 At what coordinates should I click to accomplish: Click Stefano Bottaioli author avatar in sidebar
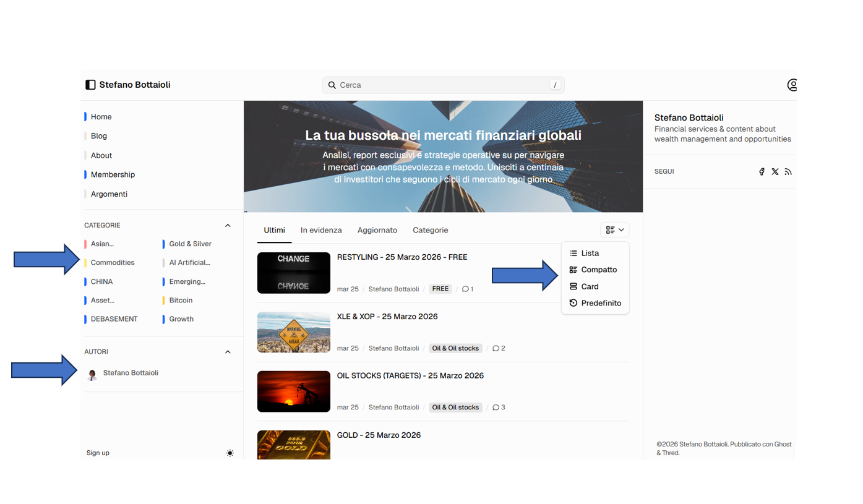[x=93, y=374]
